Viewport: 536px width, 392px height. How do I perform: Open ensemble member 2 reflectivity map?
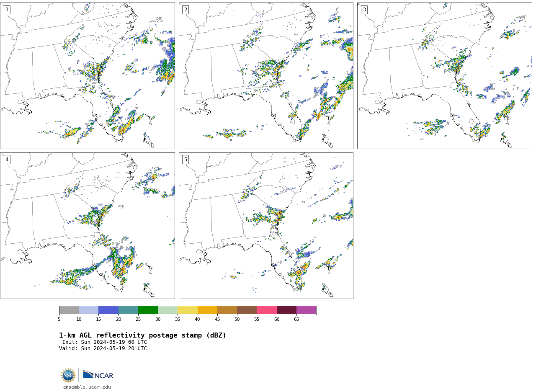coord(266,76)
